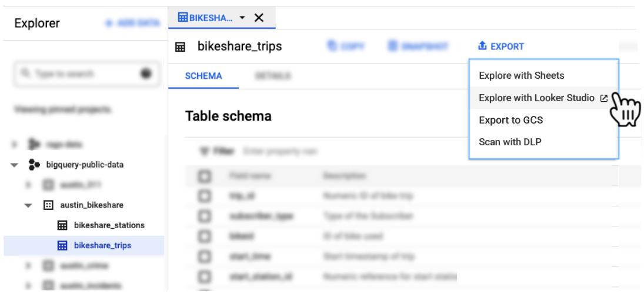Select Export to GCS option
644x297 pixels.
coord(510,121)
